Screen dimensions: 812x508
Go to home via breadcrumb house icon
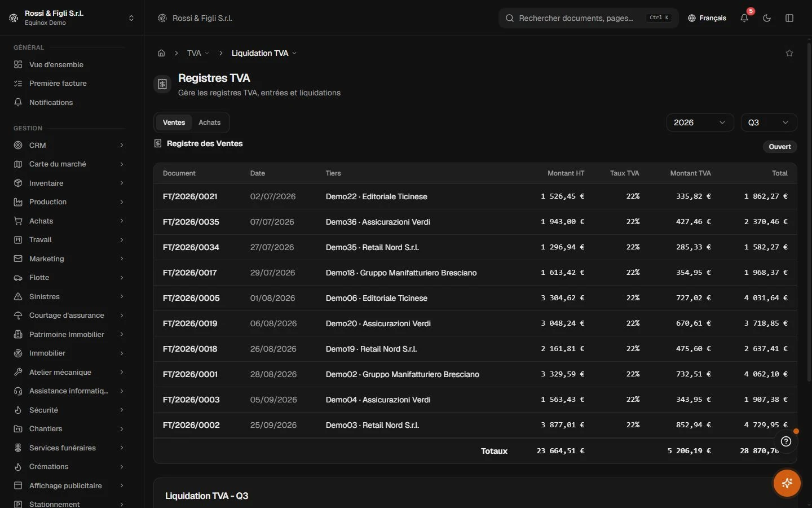tap(161, 53)
